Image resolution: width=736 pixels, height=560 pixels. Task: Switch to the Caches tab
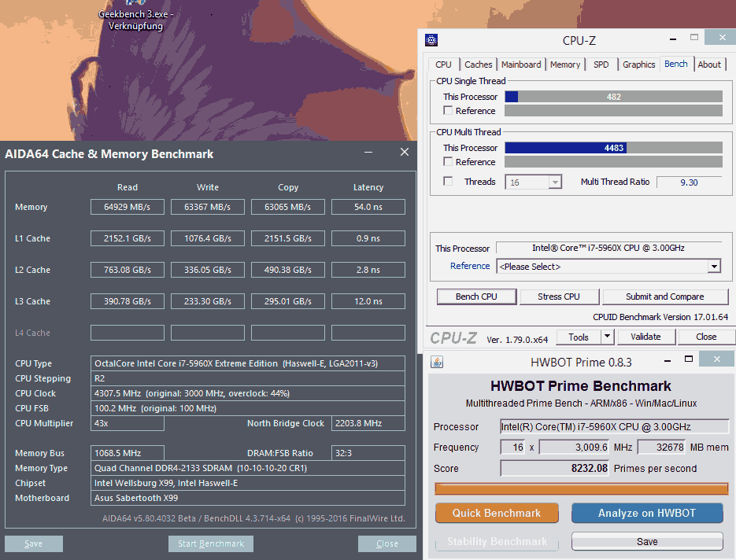(x=479, y=64)
